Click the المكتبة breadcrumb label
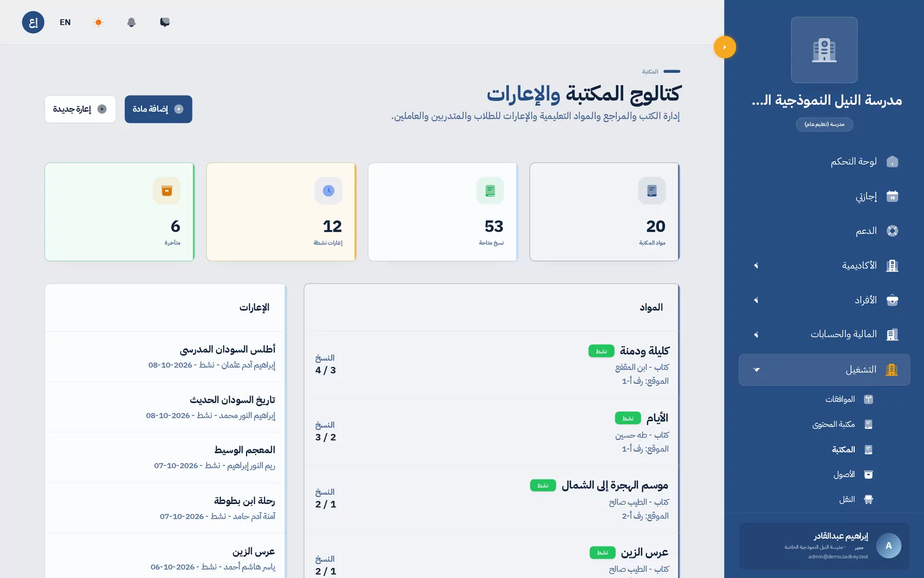 point(650,72)
